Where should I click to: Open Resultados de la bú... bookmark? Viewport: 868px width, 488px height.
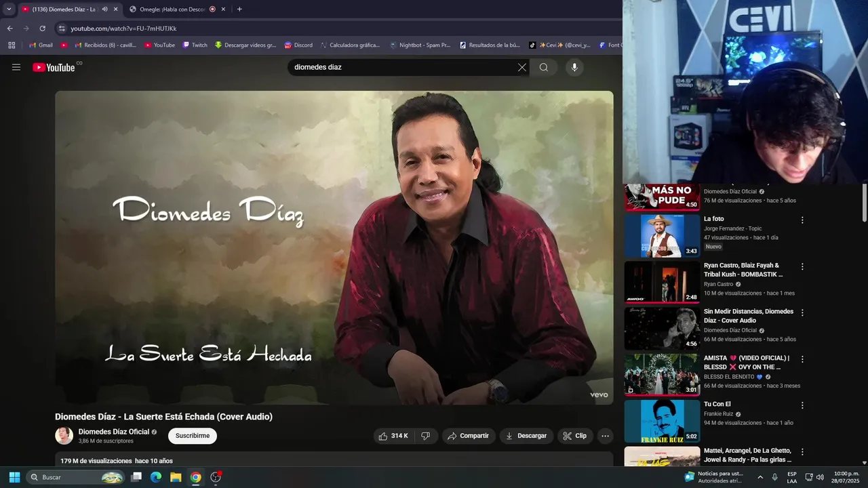[x=490, y=45]
